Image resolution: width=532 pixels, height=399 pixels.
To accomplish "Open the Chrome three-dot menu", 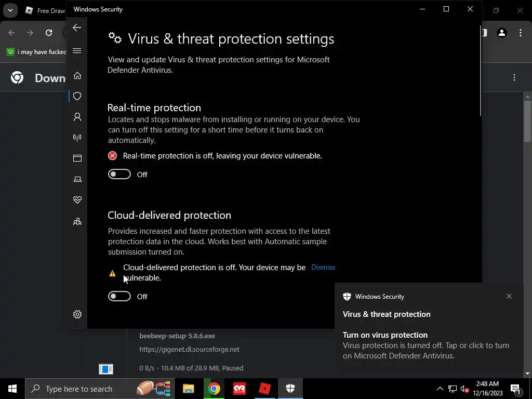I will tap(521, 33).
